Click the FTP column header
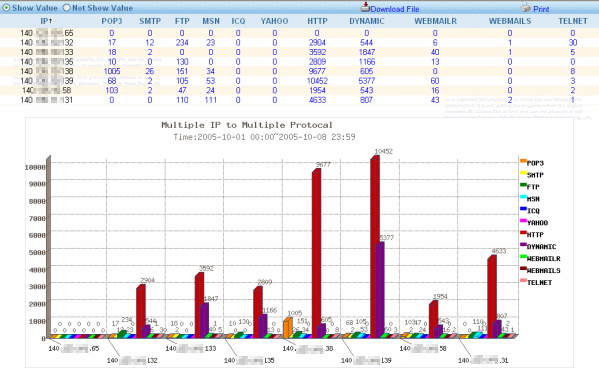Screen dimensions: 599x371 tap(182, 21)
